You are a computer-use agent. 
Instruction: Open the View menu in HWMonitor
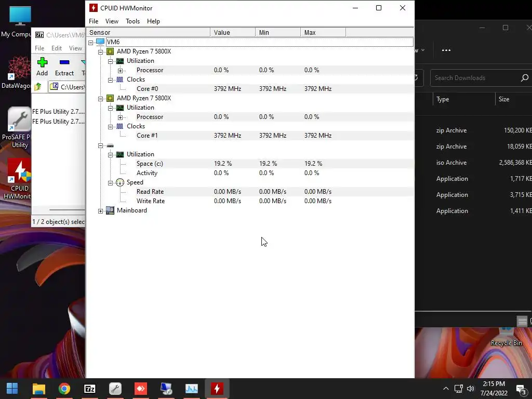click(112, 21)
